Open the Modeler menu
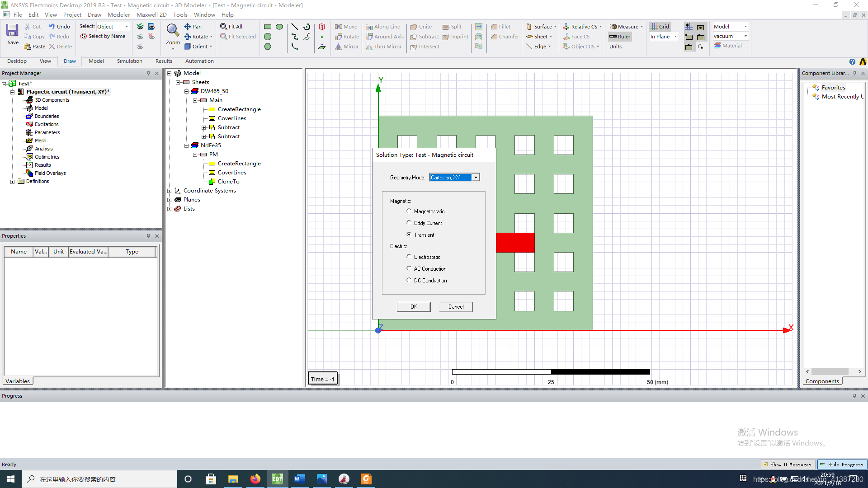868x488 pixels. coord(119,15)
